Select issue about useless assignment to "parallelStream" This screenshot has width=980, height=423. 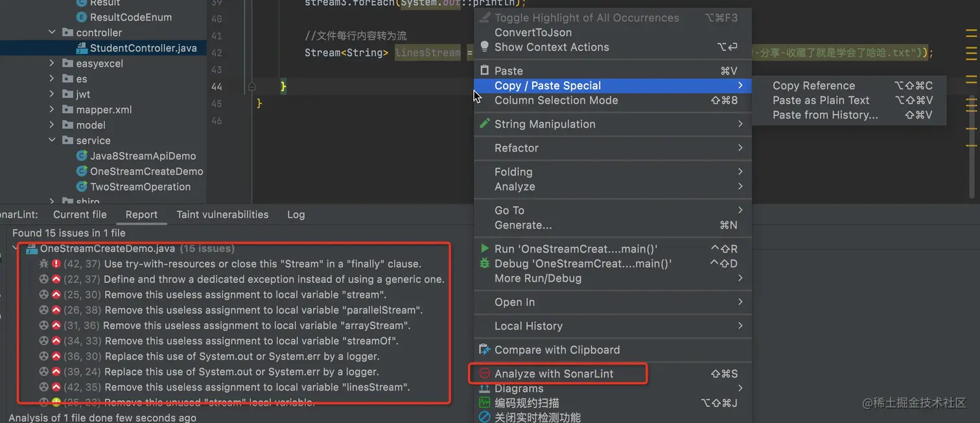pyautogui.click(x=231, y=310)
